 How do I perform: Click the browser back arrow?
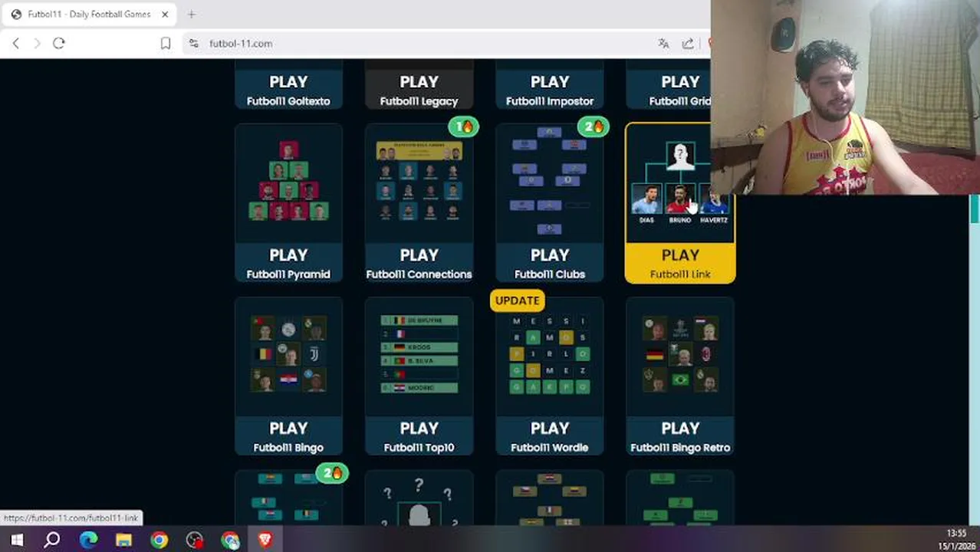tap(16, 44)
